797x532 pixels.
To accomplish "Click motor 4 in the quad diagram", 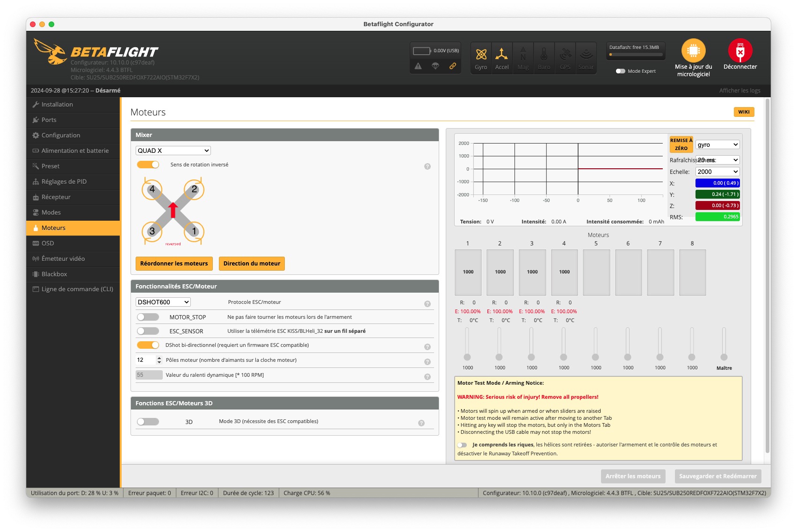I will tap(152, 189).
